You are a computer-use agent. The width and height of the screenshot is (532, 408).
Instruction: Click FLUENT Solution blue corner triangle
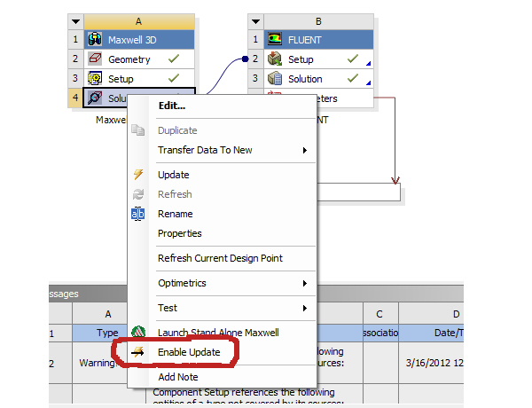point(369,82)
